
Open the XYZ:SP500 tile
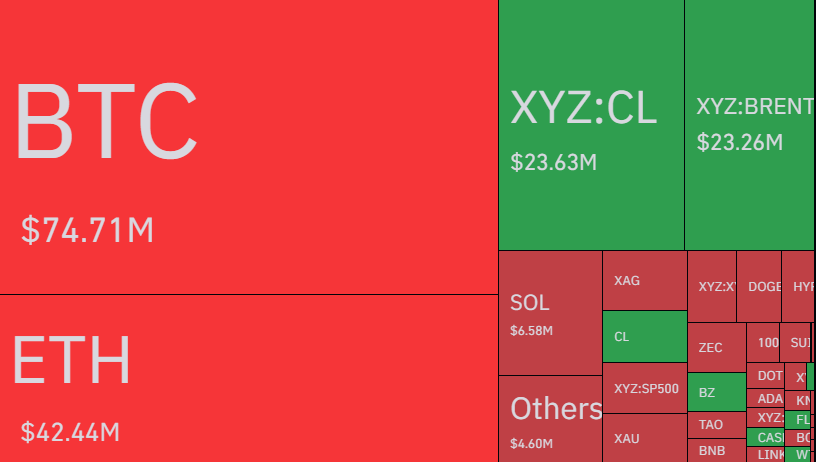[644, 388]
